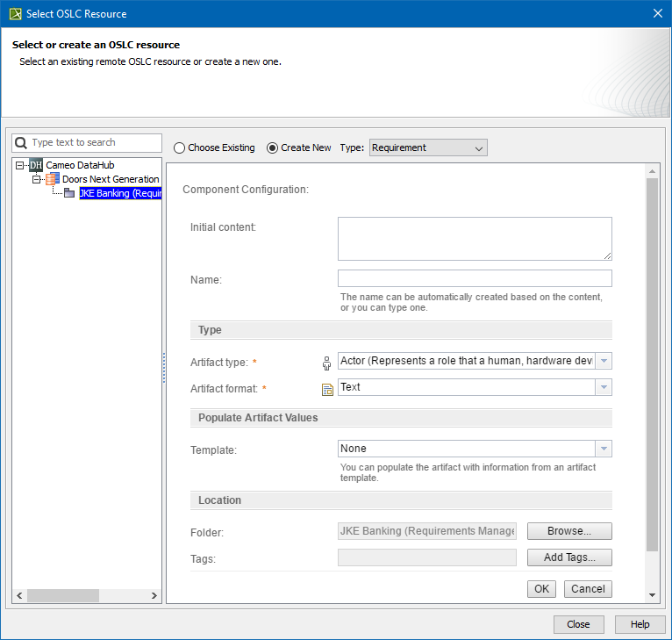Select the Doors Next Generation tree item
Screen dimensions: 672x640
point(111,179)
